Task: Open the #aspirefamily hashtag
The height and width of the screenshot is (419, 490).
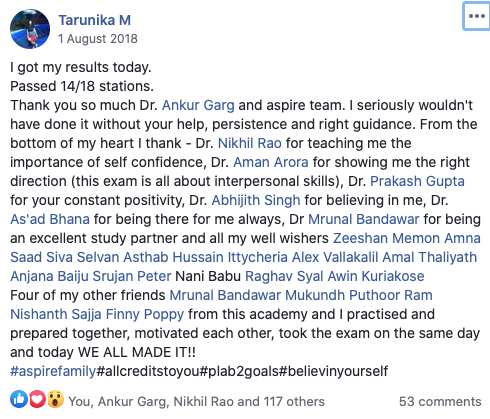Action: tap(53, 371)
